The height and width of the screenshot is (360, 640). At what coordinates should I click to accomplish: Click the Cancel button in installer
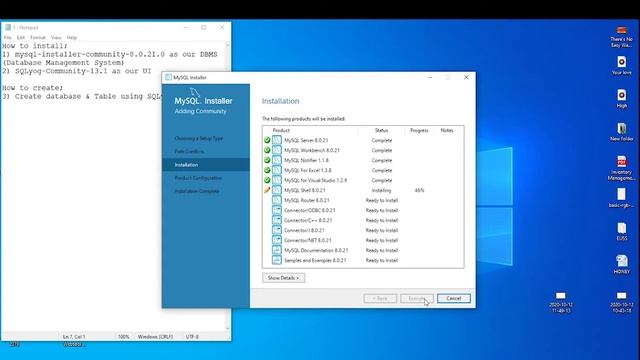click(453, 298)
